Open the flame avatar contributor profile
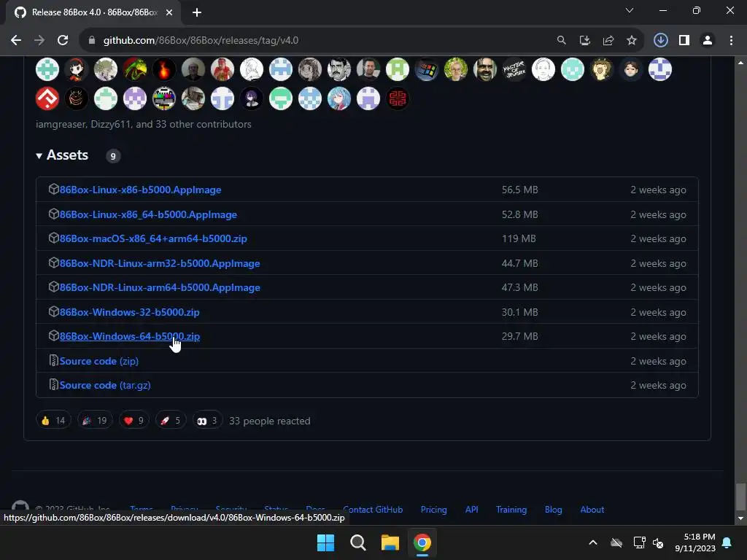 click(x=164, y=69)
